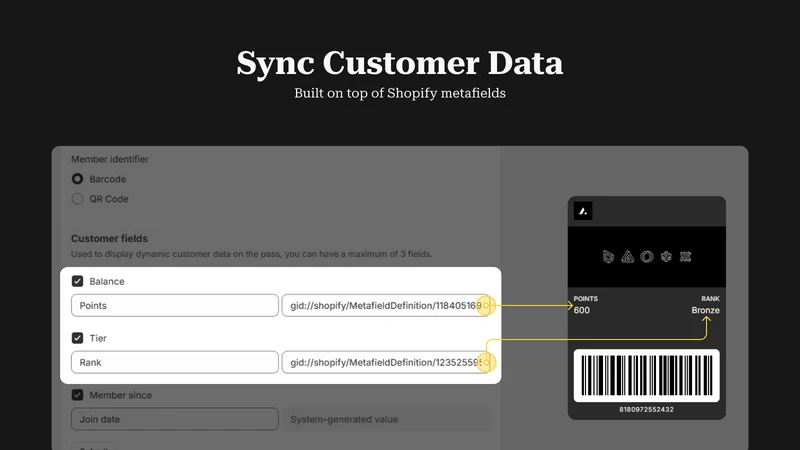Click the Rank label input field
Screen dimensions: 800x450
pyautogui.click(x=175, y=362)
